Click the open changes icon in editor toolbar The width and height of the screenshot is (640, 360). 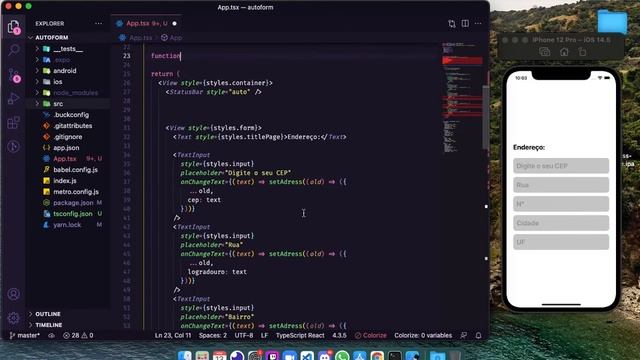coord(452,24)
